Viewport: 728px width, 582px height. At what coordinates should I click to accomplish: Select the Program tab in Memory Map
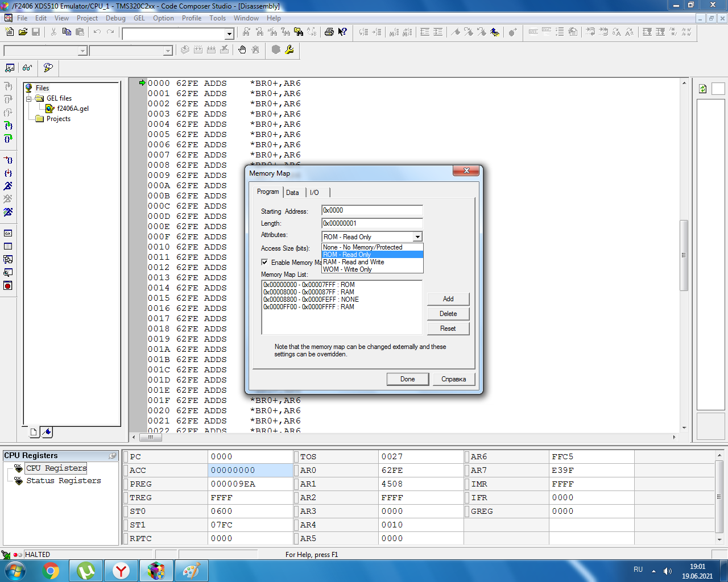pyautogui.click(x=268, y=192)
